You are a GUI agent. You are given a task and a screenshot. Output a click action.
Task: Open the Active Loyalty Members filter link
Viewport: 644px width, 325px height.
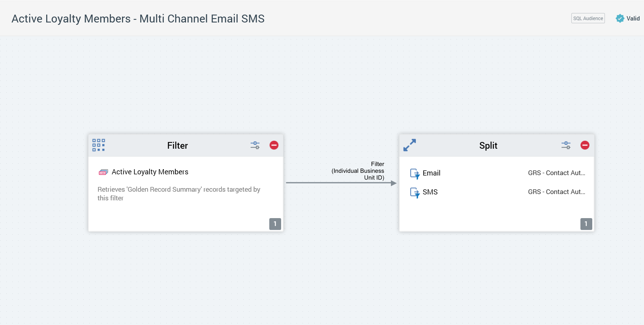click(150, 172)
